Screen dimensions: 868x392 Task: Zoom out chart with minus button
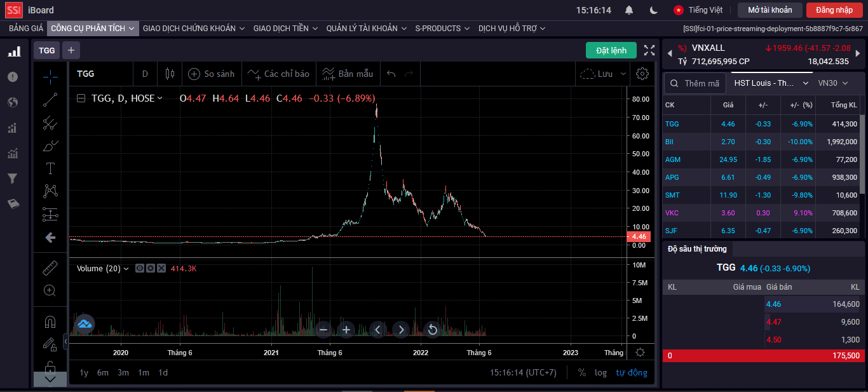[323, 329]
